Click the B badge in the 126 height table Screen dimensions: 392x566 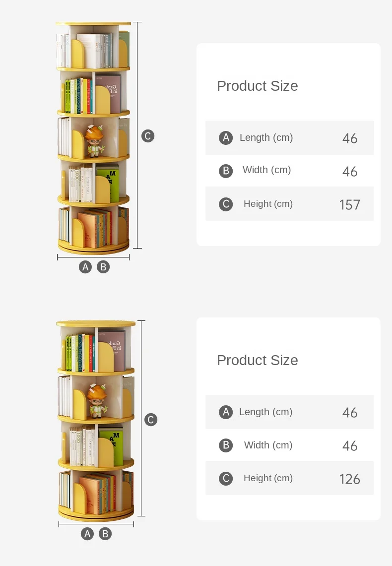[226, 445]
